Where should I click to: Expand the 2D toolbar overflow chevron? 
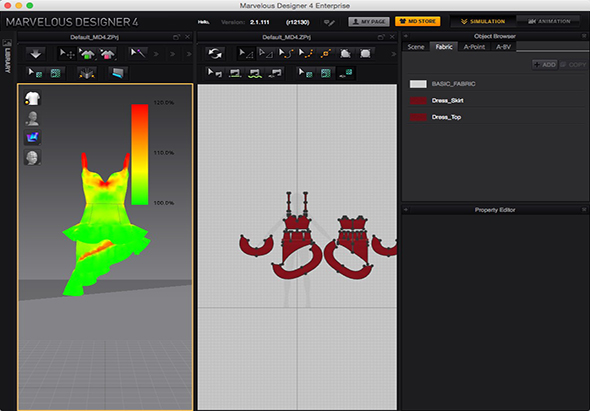(394, 54)
